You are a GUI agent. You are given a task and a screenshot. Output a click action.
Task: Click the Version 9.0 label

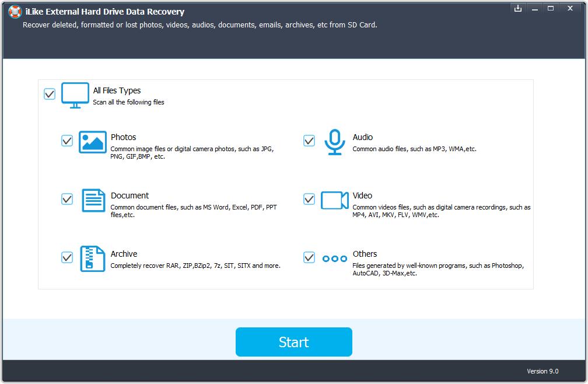coord(542,371)
